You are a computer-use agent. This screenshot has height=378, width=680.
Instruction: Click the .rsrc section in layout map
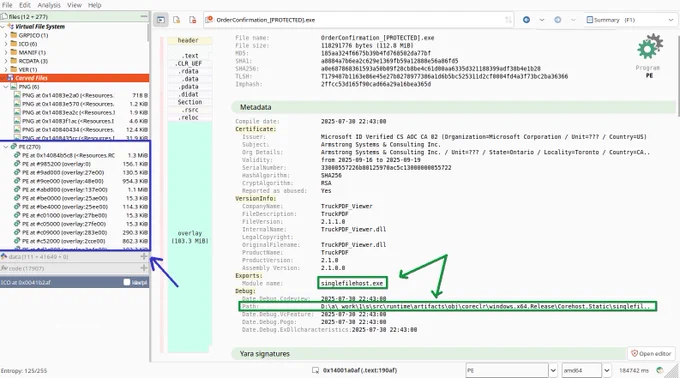[x=190, y=110]
